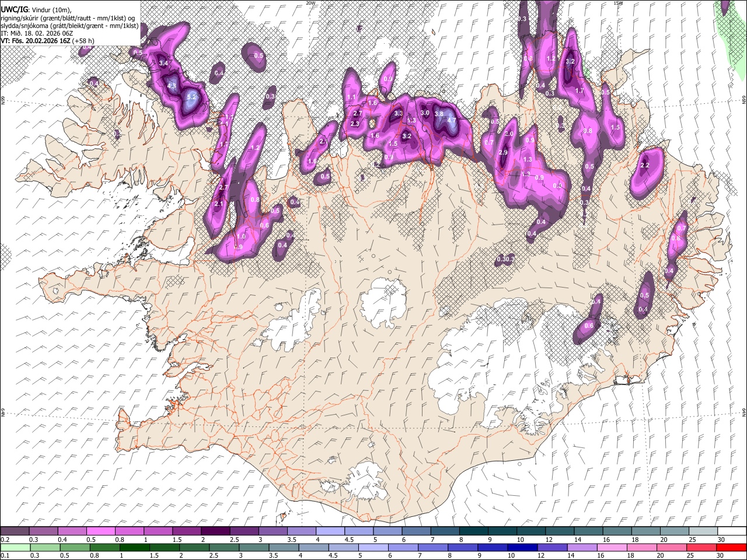The image size is (747, 560).
Task: Click the "IT: Mið. 18. 02. 2026 06Z" init time
Action: click(x=37, y=33)
